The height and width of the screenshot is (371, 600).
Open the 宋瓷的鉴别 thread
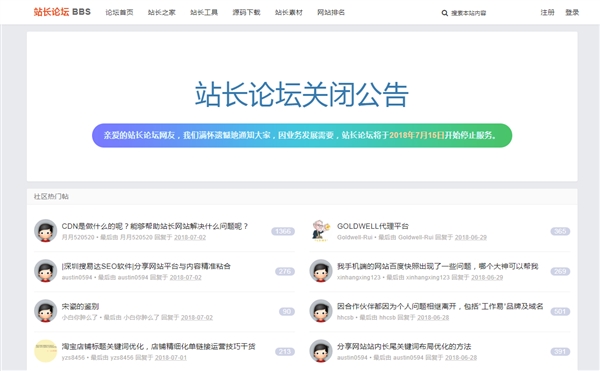80,306
